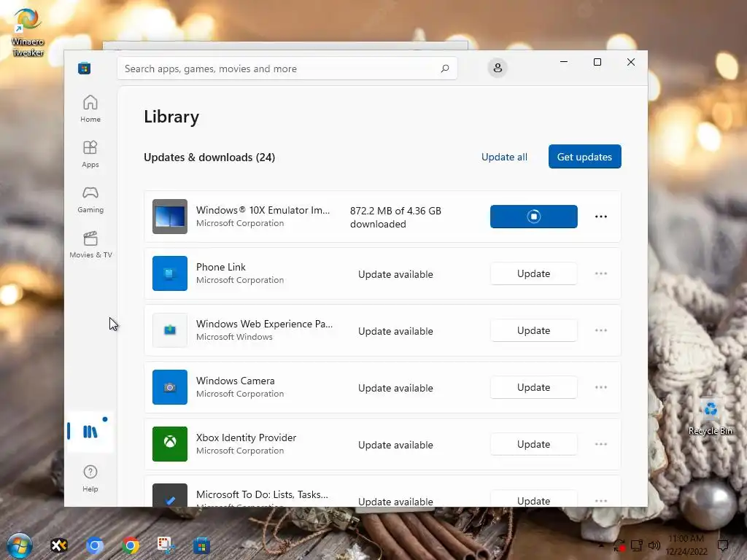Open more options for Microsoft To Do
Screen dimensions: 747x560
tap(601, 500)
